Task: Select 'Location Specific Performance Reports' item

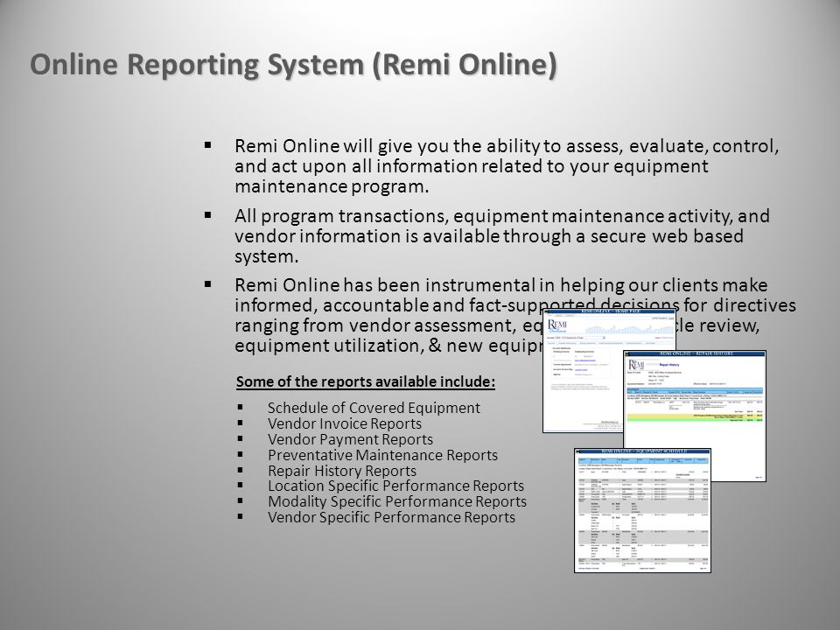Action: (x=395, y=486)
